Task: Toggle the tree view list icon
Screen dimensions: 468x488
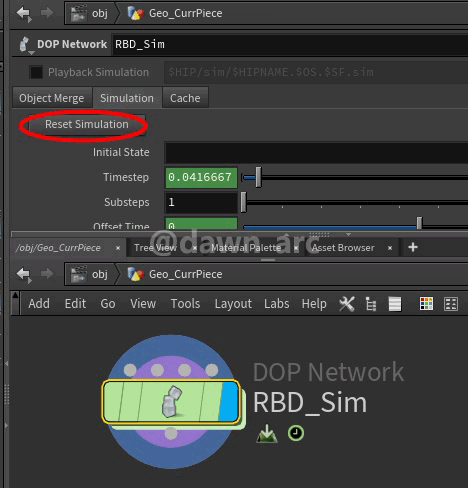Action: pos(371,304)
